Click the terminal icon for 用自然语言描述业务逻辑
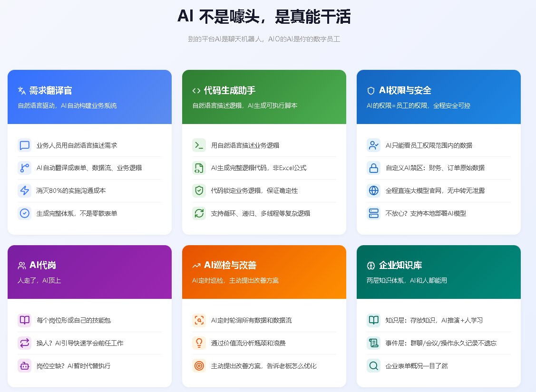 pos(199,145)
